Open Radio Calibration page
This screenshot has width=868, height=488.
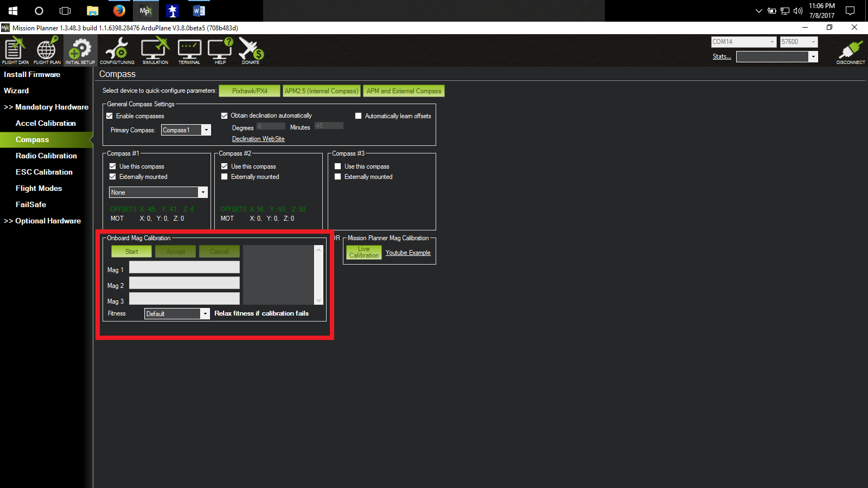pos(46,156)
